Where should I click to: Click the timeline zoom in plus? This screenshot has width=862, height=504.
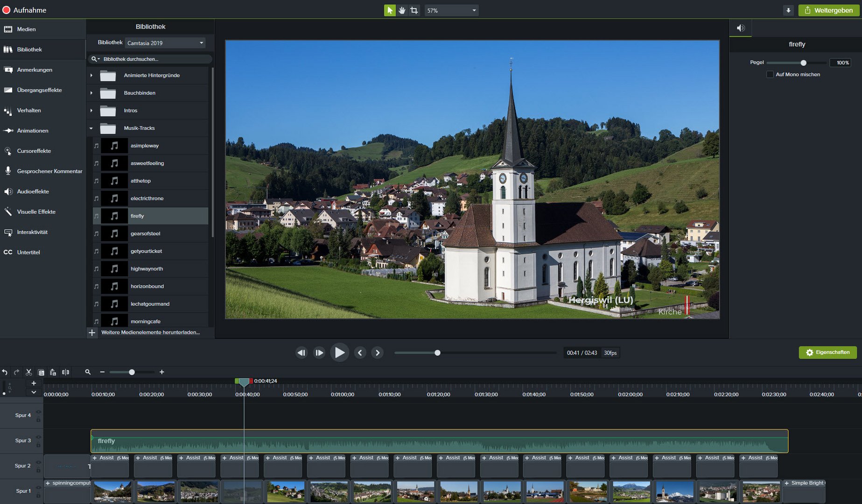[x=161, y=372]
